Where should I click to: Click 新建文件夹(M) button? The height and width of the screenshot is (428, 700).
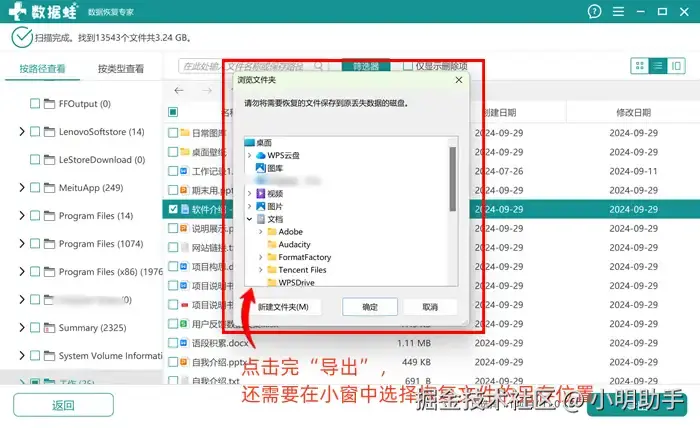283,307
